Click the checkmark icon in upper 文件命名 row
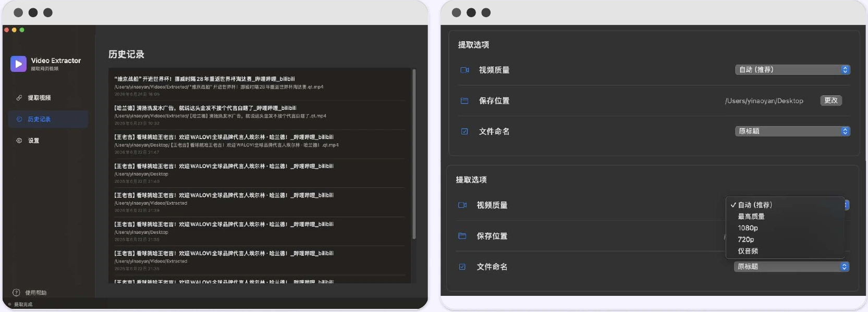868x312 pixels. point(464,131)
